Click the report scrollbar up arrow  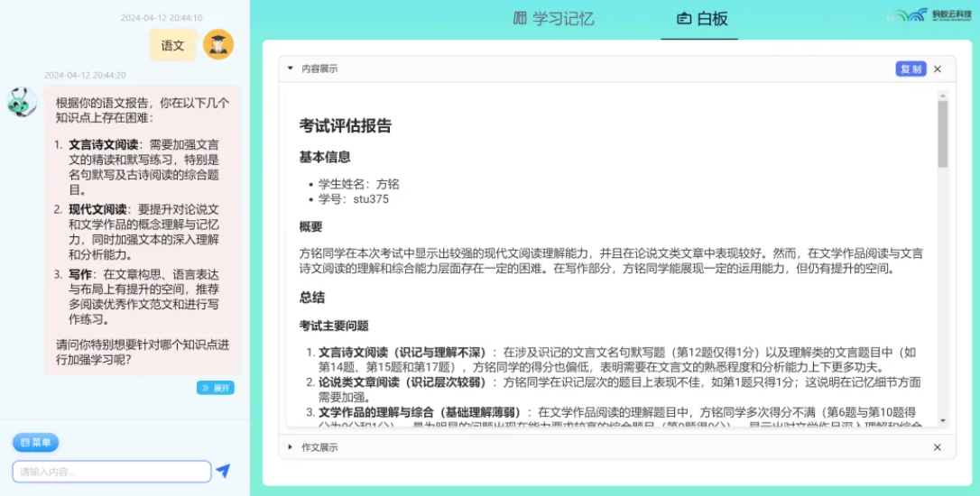click(942, 93)
